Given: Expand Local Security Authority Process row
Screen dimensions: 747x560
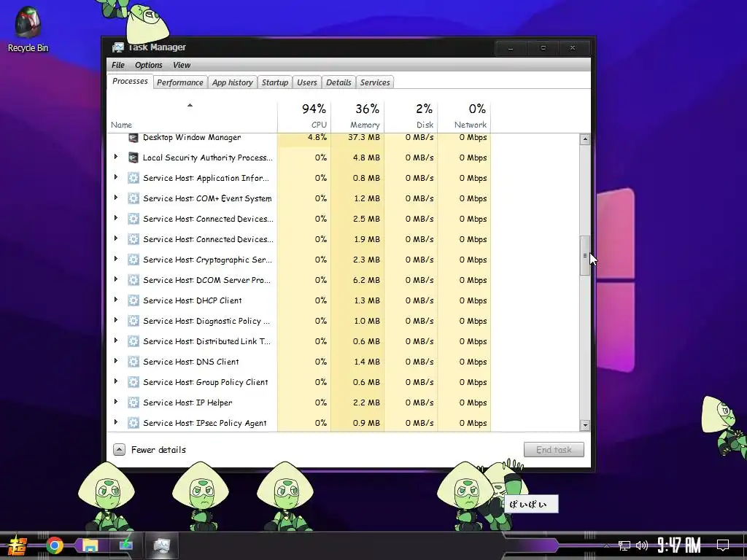Looking at the screenshot, I should click(116, 157).
